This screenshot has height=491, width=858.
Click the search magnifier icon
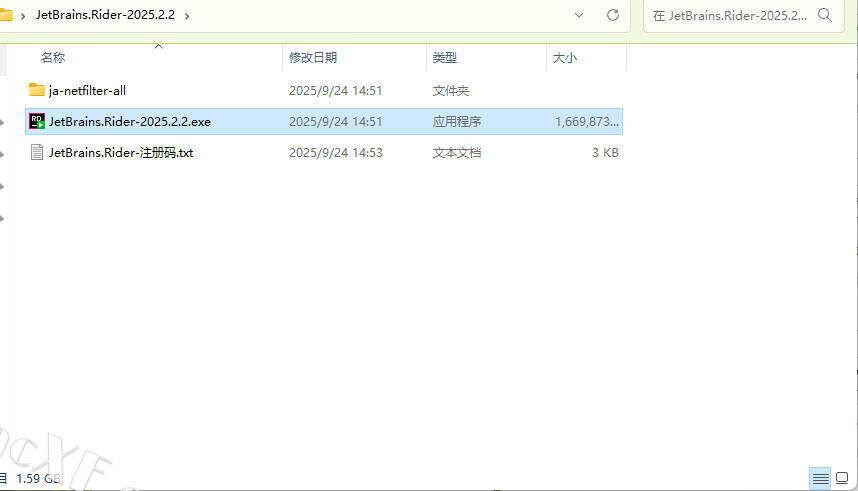point(825,15)
